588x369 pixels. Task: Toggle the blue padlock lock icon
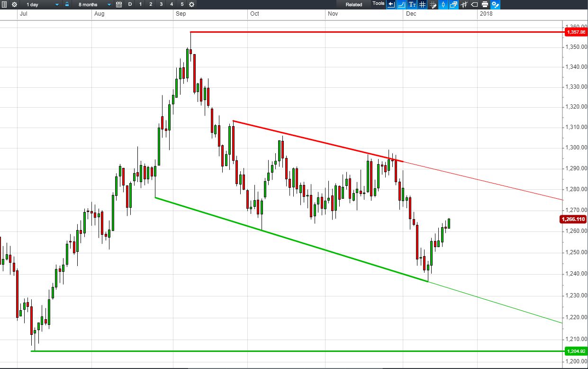tap(67, 4)
